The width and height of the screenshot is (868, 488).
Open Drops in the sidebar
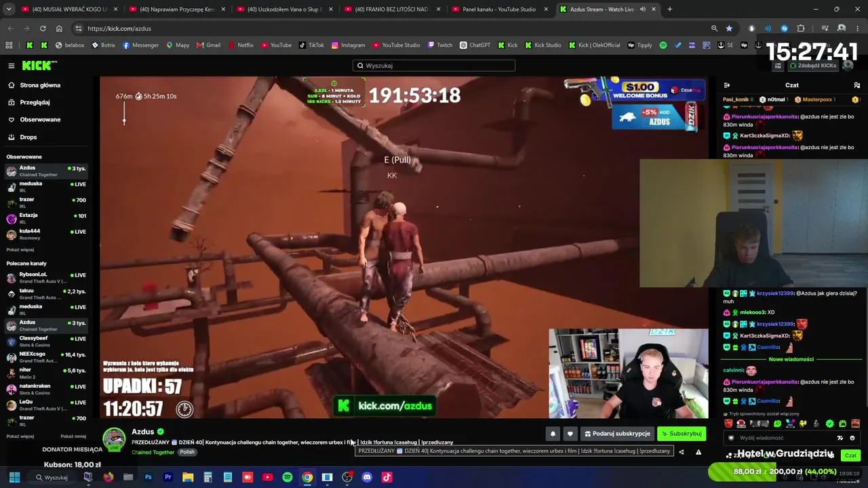28,137
